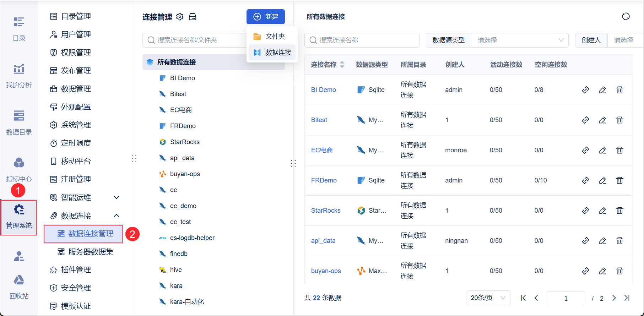Image resolution: width=644 pixels, height=316 pixels.
Task: Open the api_data connection link
Action: point(323,241)
